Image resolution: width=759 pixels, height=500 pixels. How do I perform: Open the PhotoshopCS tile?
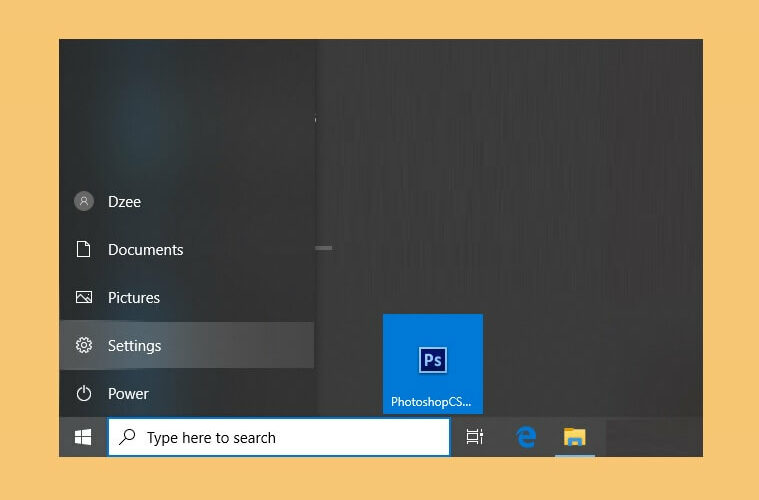pos(433,364)
